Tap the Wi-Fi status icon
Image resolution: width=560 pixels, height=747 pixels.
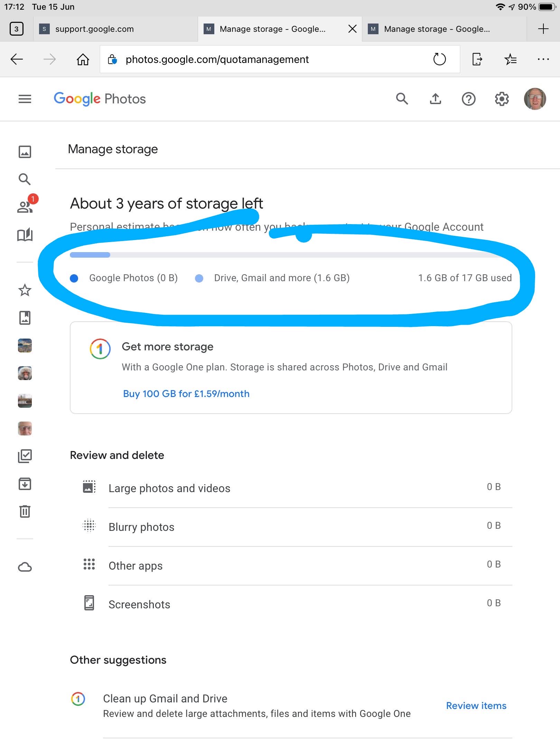pyautogui.click(x=500, y=7)
